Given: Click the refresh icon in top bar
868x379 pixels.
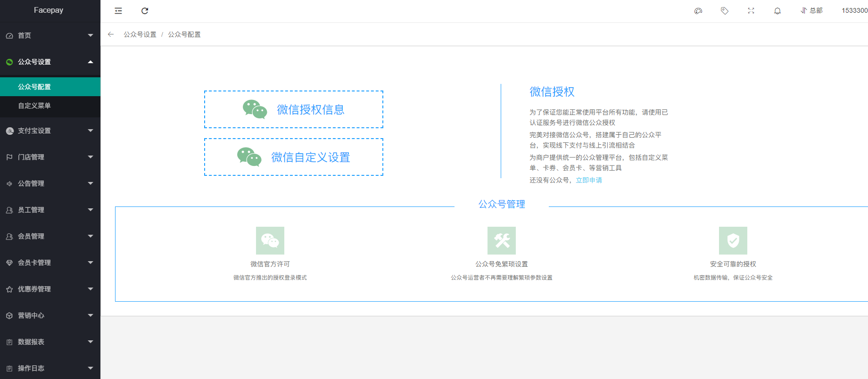Looking at the screenshot, I should [145, 11].
